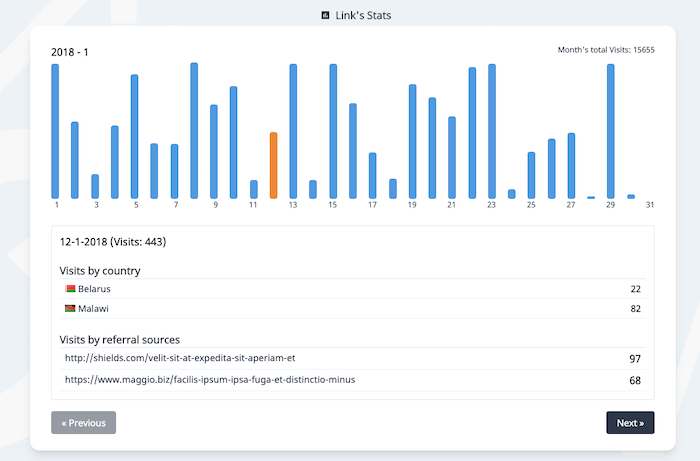
Task: Select the orange bar for day 12
Action: click(x=274, y=166)
